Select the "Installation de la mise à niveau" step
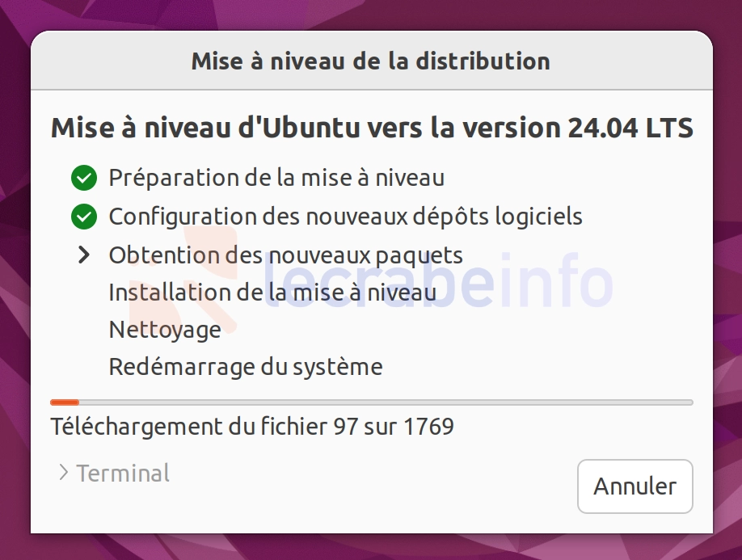 pyautogui.click(x=272, y=293)
